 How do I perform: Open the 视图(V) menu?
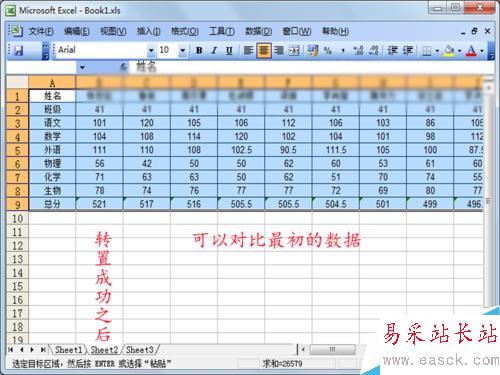(113, 31)
